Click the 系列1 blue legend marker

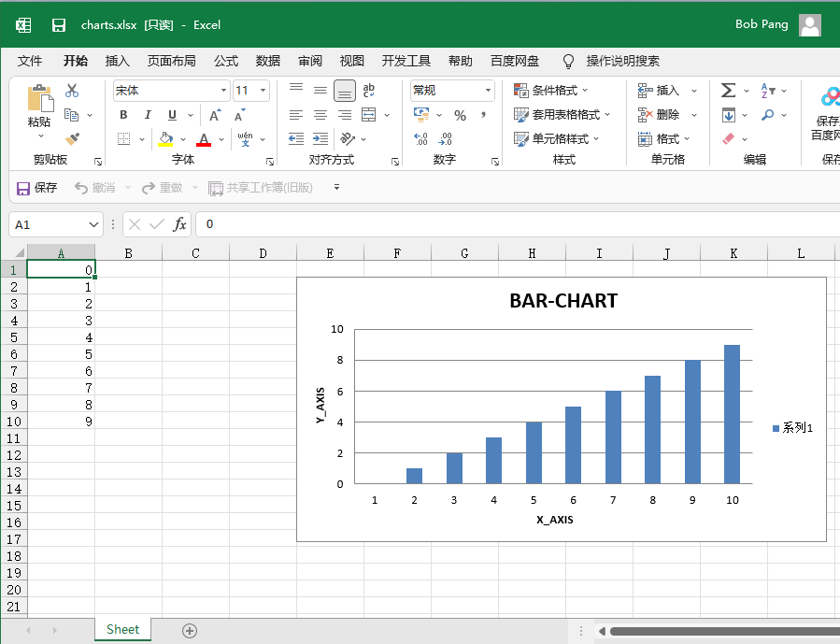coord(776,428)
